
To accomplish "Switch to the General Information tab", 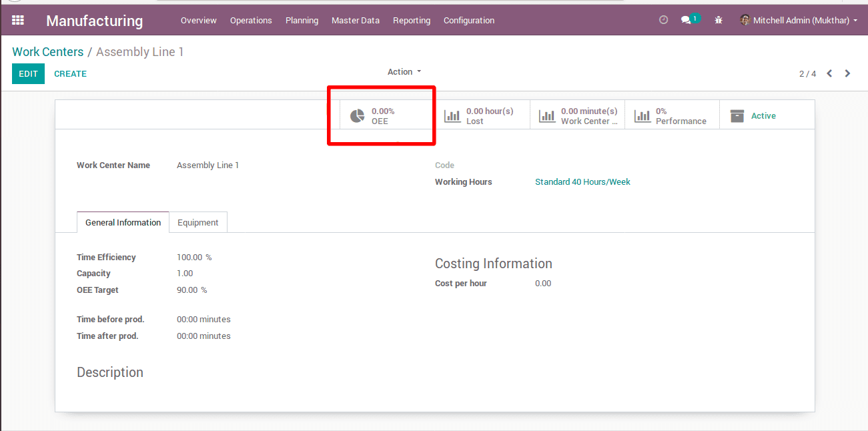I will tap(123, 222).
